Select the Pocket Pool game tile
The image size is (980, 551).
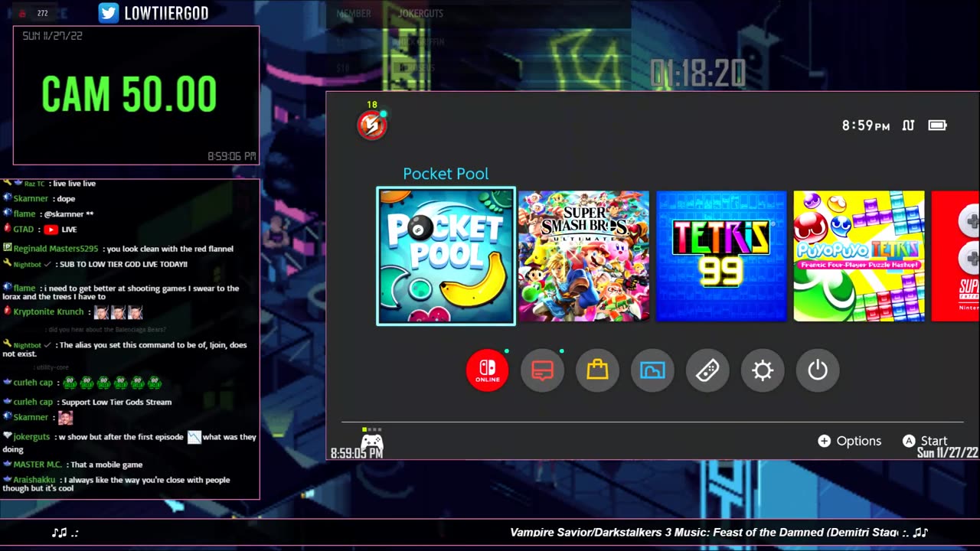point(446,256)
